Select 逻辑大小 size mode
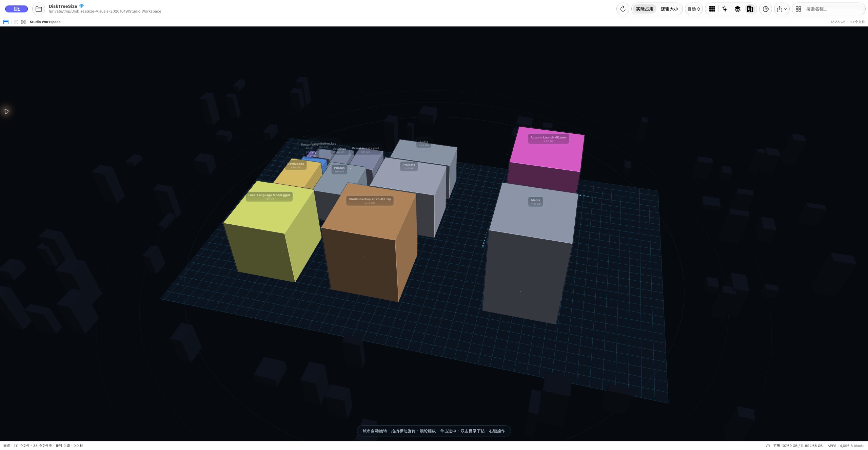Viewport: 868px width, 450px height. 669,9
